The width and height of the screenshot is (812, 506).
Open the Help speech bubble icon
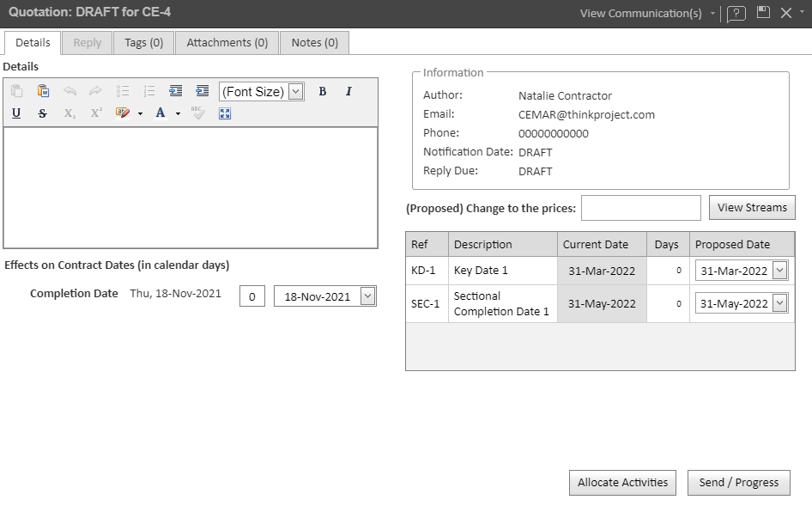click(736, 14)
